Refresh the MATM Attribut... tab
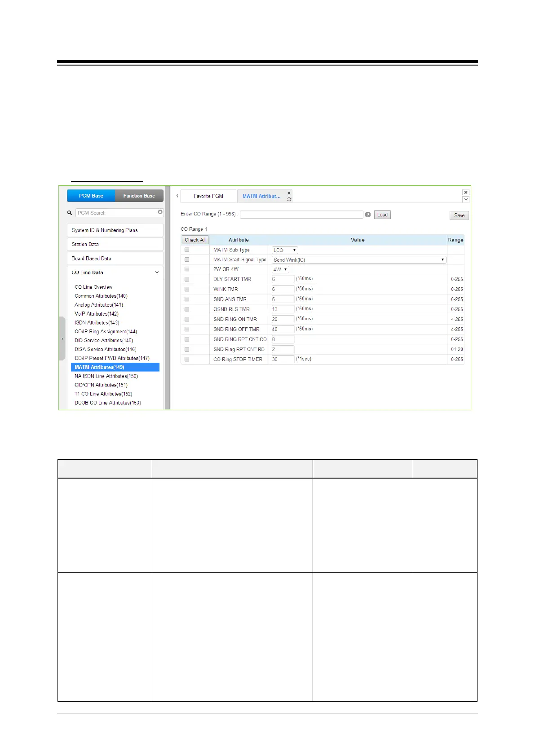 click(289, 199)
